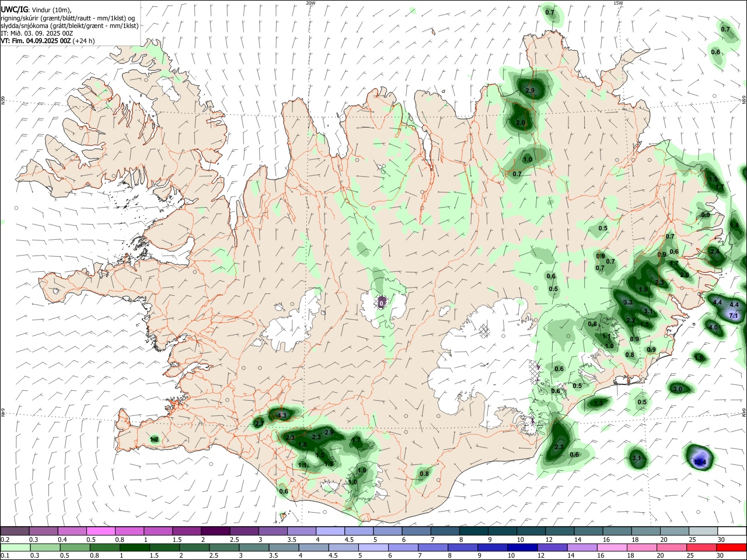747x560 pixels.
Task: Click the rigning/skúrir legend description line
Action: 68,18
